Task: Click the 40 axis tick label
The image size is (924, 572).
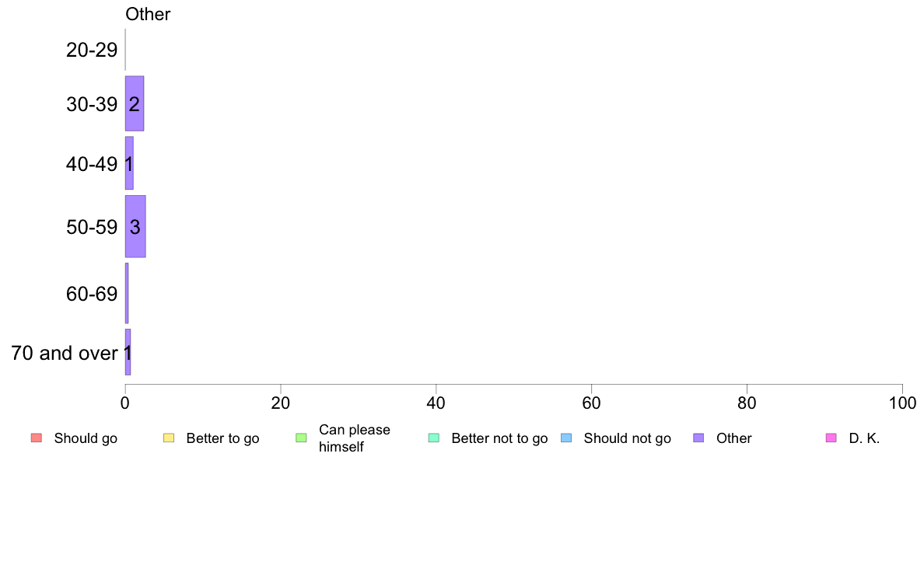Action: coord(436,403)
